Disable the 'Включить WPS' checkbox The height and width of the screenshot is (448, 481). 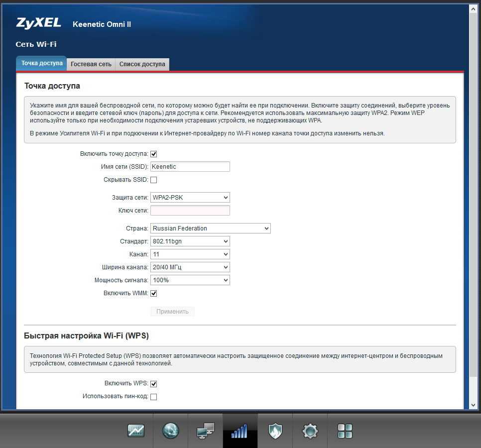coord(154,384)
